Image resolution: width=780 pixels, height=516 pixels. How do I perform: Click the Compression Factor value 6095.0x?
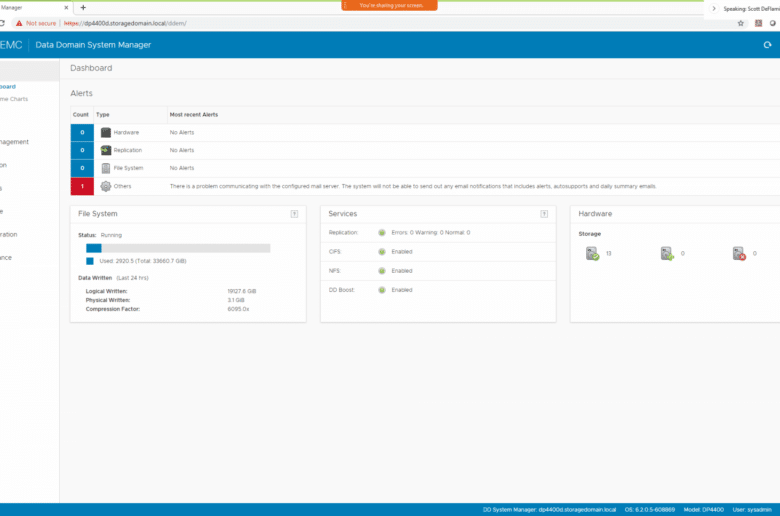click(x=238, y=309)
